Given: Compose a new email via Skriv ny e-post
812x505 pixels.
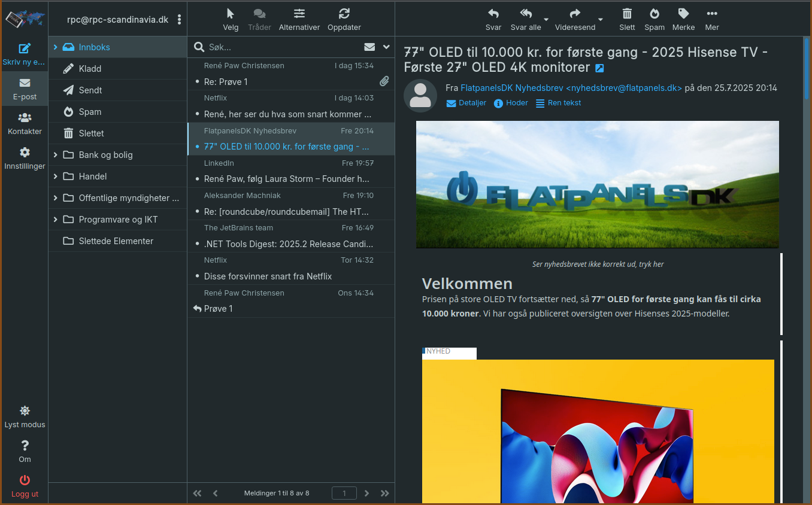Looking at the screenshot, I should [25, 53].
